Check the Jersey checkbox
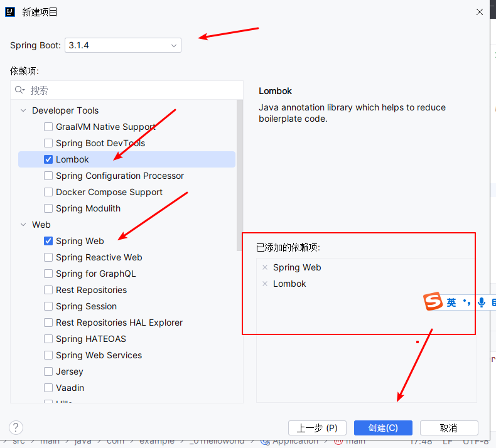496x448 pixels. tap(48, 371)
